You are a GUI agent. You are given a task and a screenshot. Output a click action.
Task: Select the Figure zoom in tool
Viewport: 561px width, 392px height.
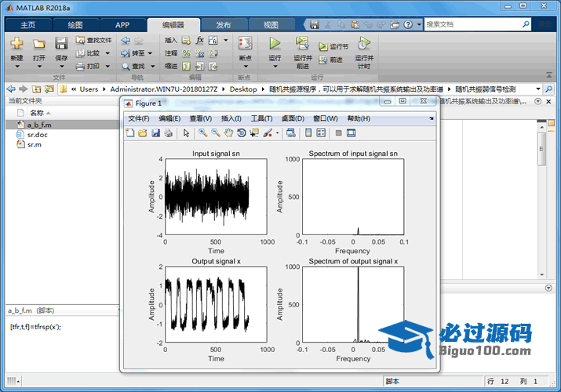click(x=203, y=133)
